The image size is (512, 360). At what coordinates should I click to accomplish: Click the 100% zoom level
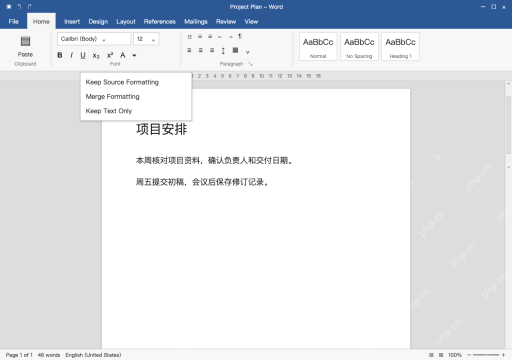pos(455,355)
